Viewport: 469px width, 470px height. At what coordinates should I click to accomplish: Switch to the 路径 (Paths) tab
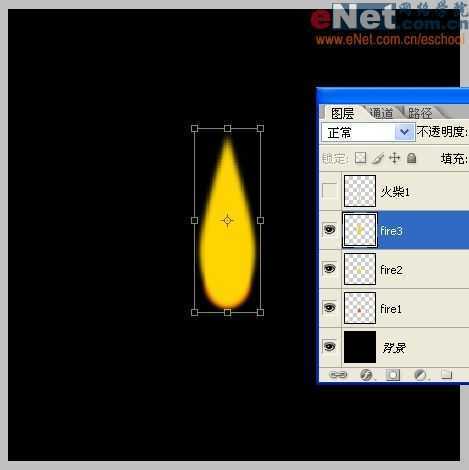tap(420, 113)
